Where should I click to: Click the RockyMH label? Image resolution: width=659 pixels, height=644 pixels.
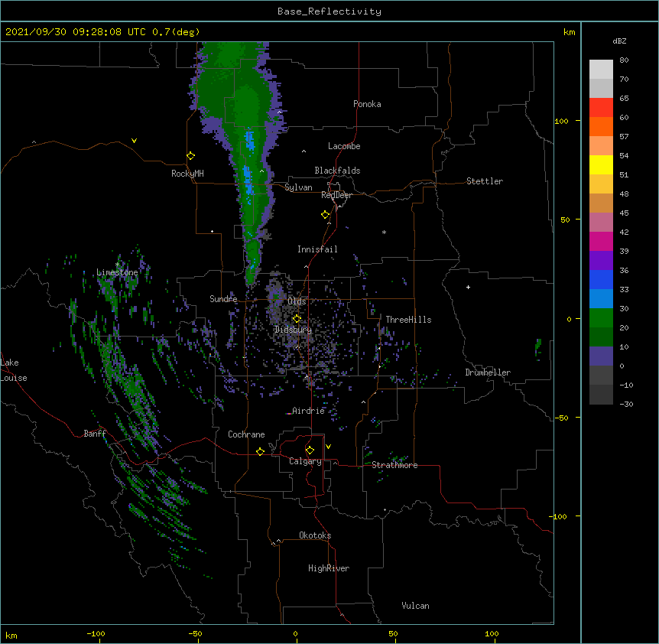coord(187,174)
